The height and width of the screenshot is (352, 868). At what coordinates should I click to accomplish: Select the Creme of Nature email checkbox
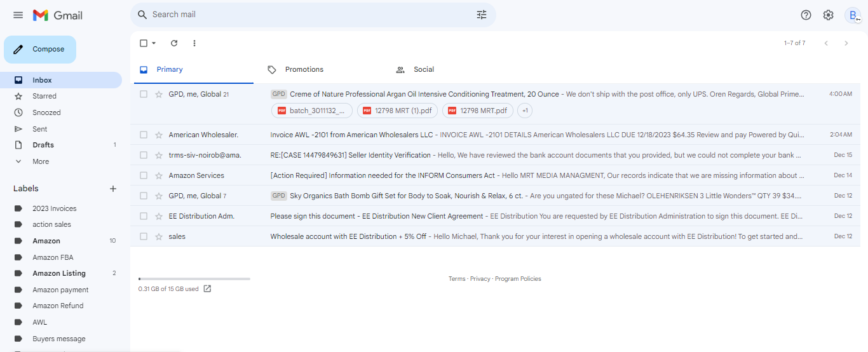[144, 94]
